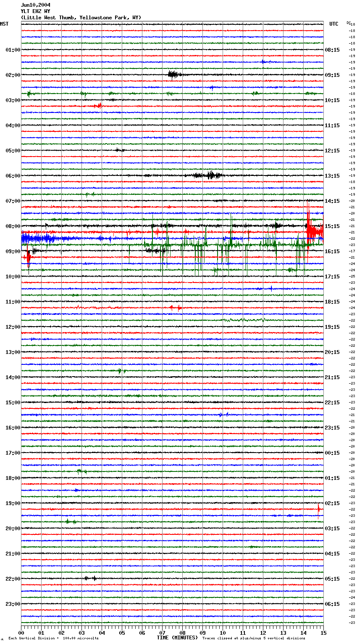Click the 15:00 MST row label
357x644 pixels.
(13, 403)
